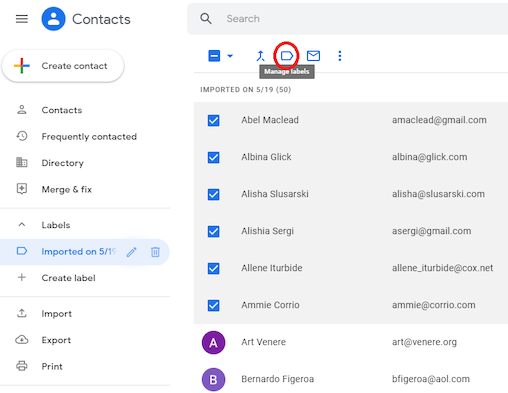Delete Imported on 5/19 label trash icon

click(155, 252)
